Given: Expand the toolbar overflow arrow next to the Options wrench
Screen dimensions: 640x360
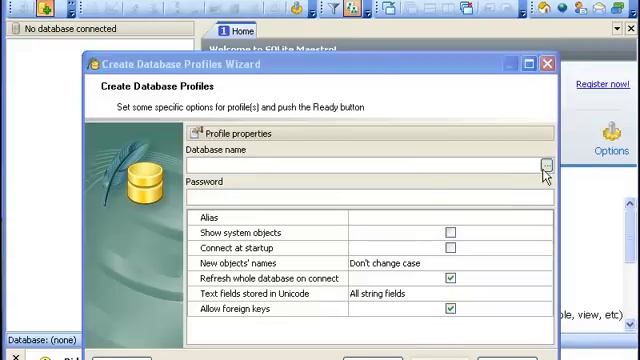Looking at the screenshot, I should [x=312, y=9].
